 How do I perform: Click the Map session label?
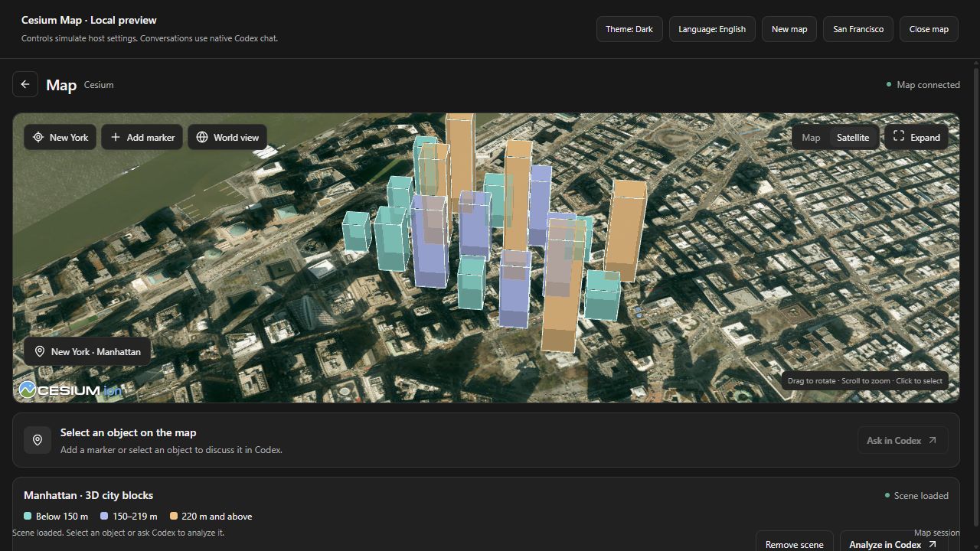point(936,533)
